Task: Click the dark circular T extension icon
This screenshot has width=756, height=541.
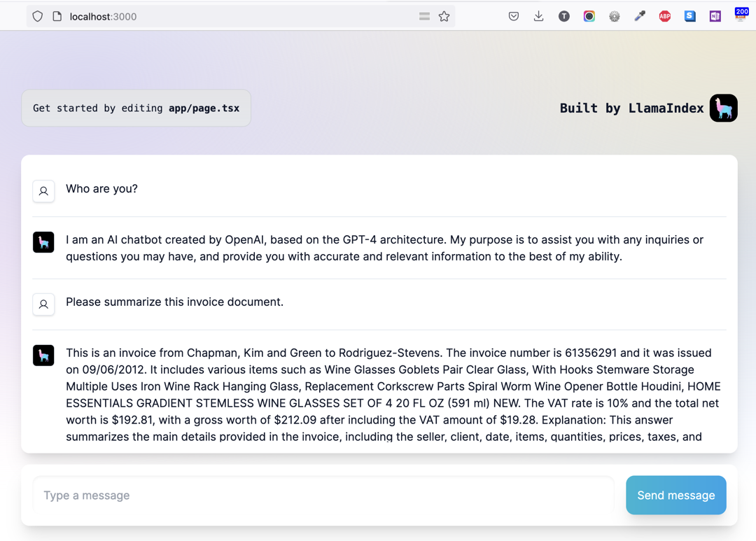Action: [564, 16]
